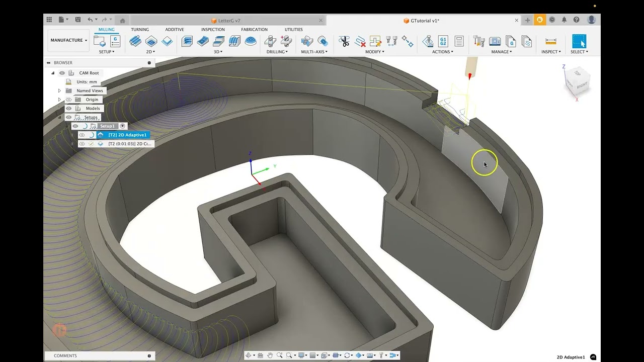
Task: Expand the Named Views tree node
Action: [x=59, y=91]
